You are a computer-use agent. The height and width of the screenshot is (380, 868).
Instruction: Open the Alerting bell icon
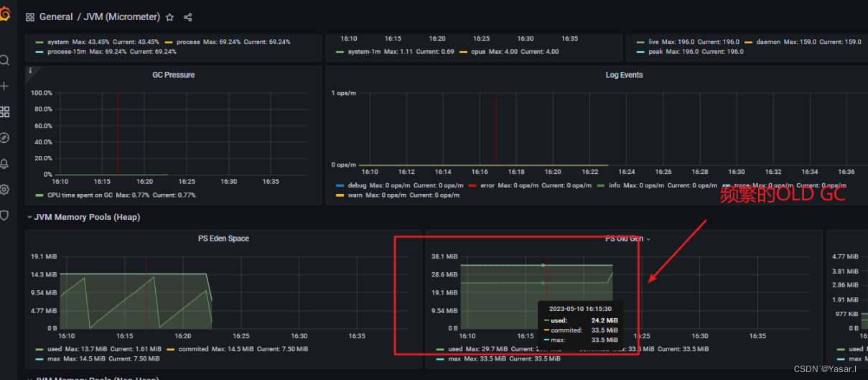[4, 164]
